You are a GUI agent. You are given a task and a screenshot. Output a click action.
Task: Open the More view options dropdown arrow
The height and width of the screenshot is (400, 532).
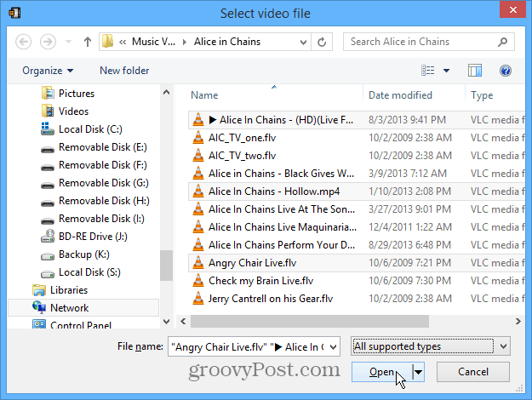(x=446, y=71)
